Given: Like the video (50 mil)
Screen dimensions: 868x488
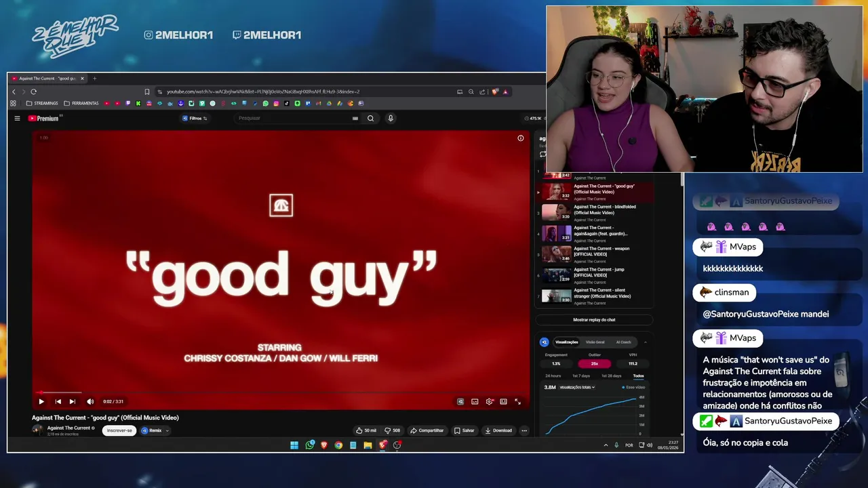Looking at the screenshot, I should pos(366,430).
